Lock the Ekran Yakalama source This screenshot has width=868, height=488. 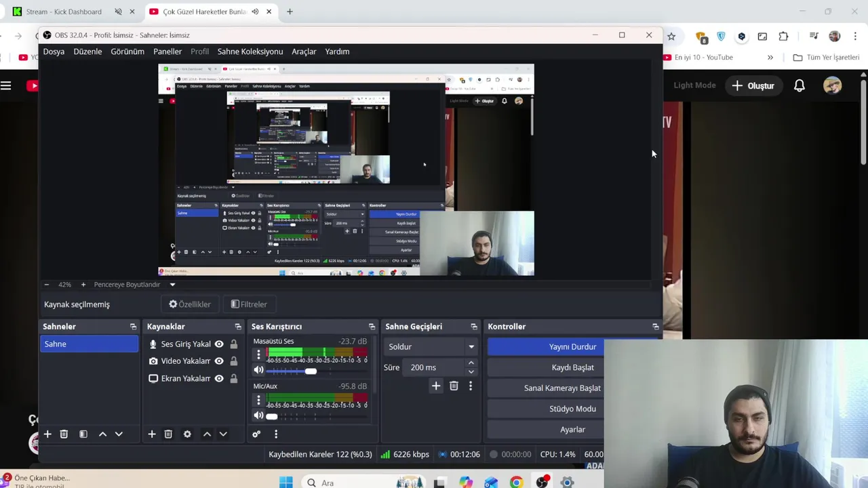(233, 379)
